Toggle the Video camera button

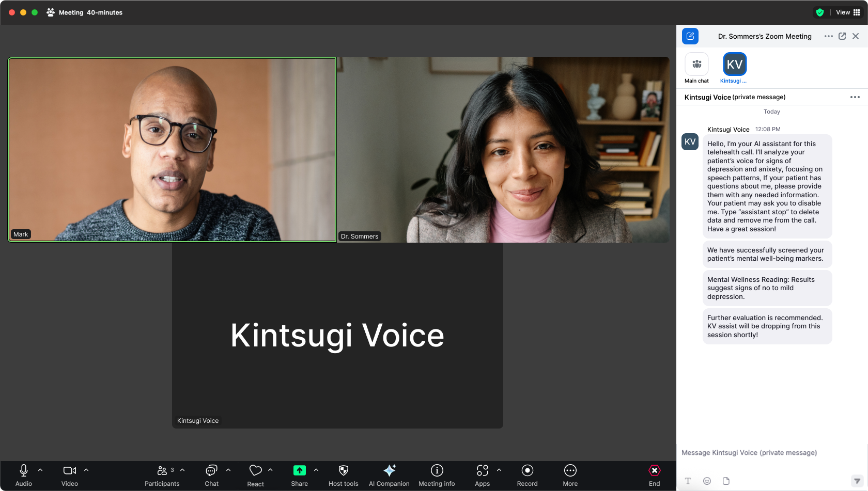[70, 476]
